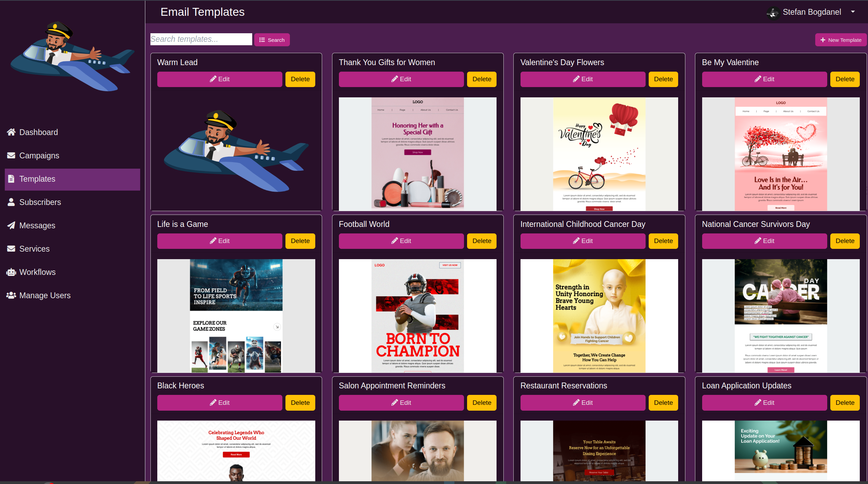Click the Search templates input field
Screen dimensions: 868x484
(201, 39)
